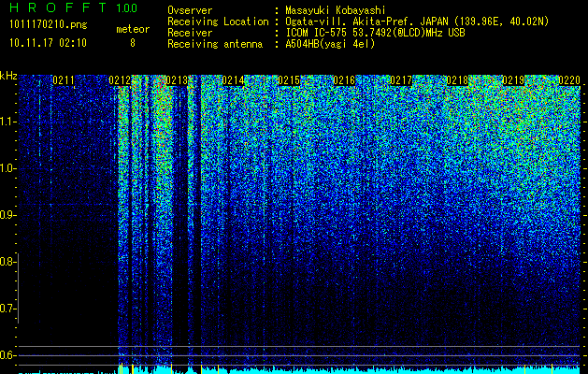The height and width of the screenshot is (374, 588).
Task: Click the cyan signal level strip below the spectrogram
Action: (299, 369)
